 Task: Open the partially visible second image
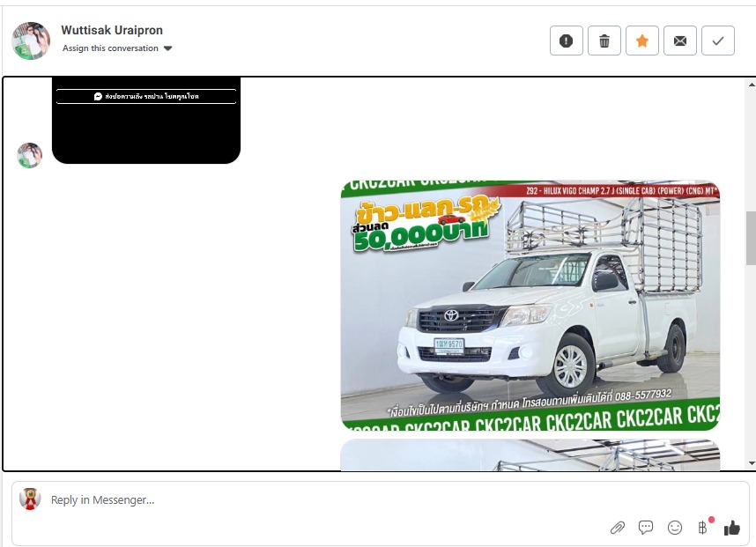click(x=530, y=455)
